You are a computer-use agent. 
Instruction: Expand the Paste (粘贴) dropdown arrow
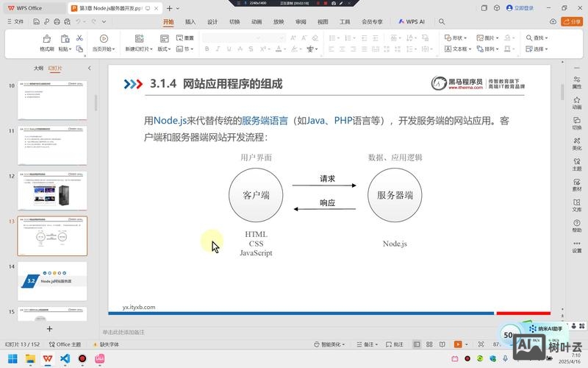[x=70, y=49]
